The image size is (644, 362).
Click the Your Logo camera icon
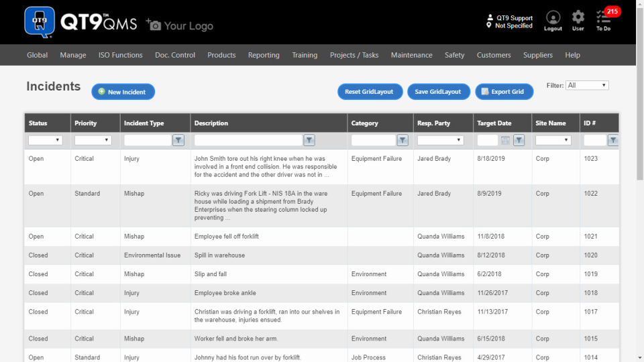coord(154,25)
